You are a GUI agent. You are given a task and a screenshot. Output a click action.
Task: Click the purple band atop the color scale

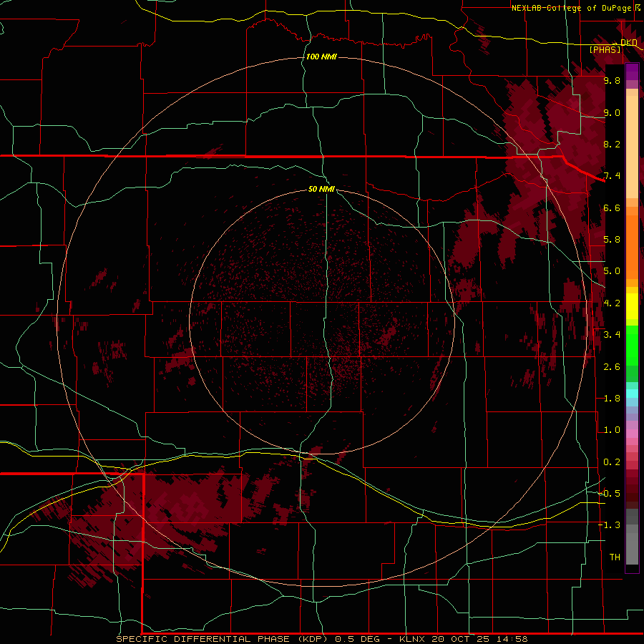[x=632, y=72]
